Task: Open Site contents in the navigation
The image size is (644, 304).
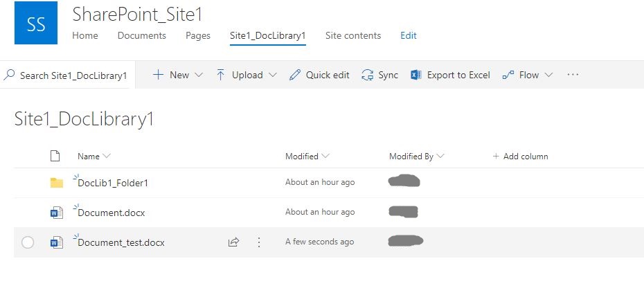Action: click(353, 36)
